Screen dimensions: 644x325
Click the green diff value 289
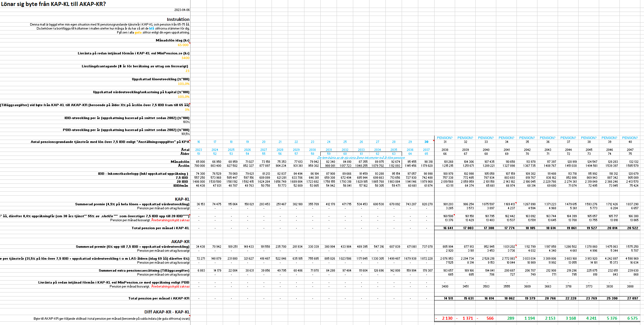pos(510,318)
